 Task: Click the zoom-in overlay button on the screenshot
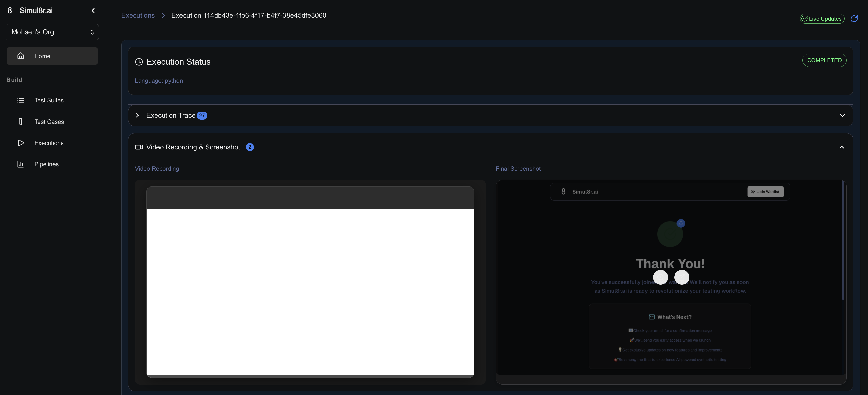click(x=660, y=277)
